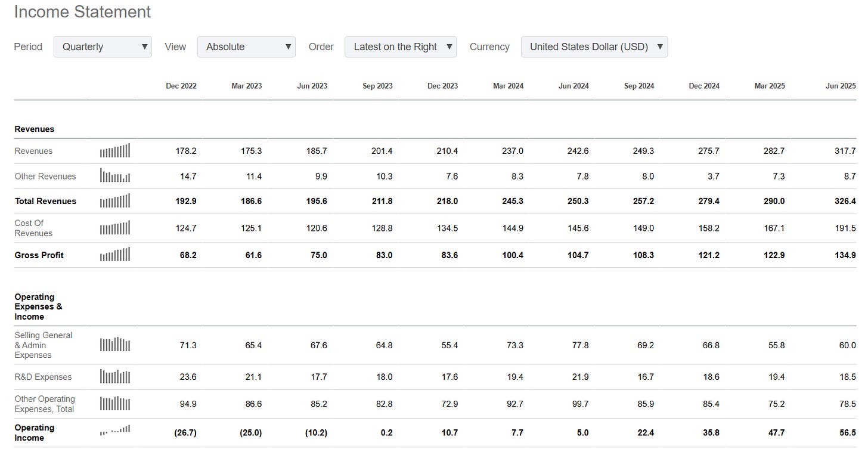Screen dimensions: 868x452
Task: Click Dec 2022 Total Revenues value 192.9
Action: tap(186, 201)
